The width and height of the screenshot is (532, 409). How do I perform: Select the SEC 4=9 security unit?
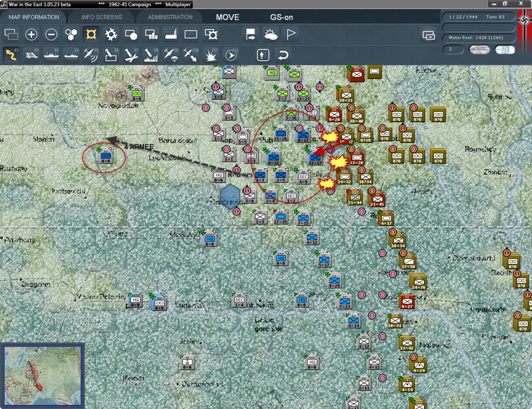point(303,177)
